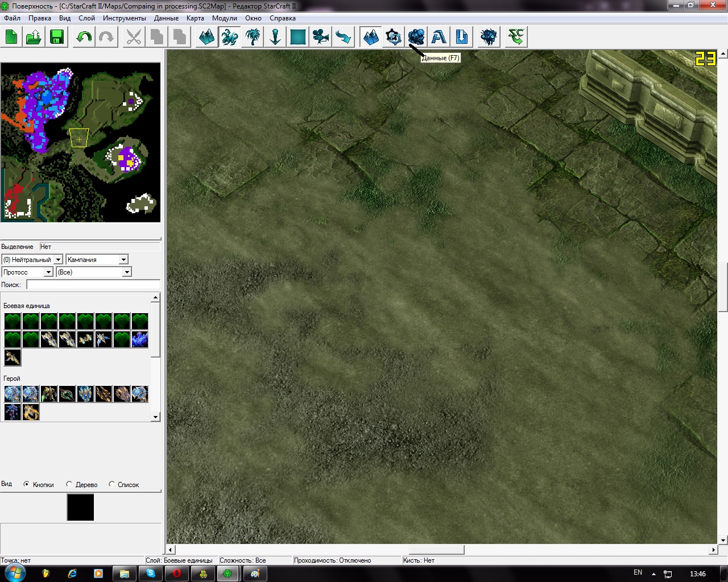The height and width of the screenshot is (582, 728).
Task: Select the Дерево view radio button
Action: (69, 484)
